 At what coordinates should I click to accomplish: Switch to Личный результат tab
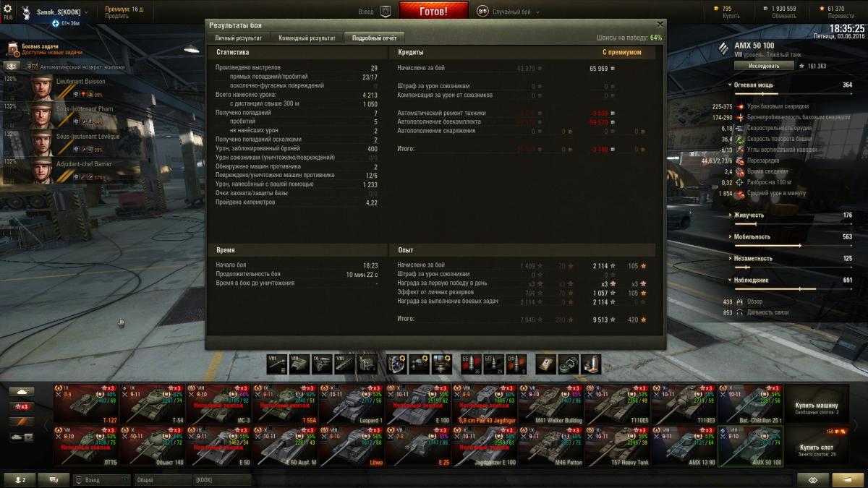coord(238,38)
